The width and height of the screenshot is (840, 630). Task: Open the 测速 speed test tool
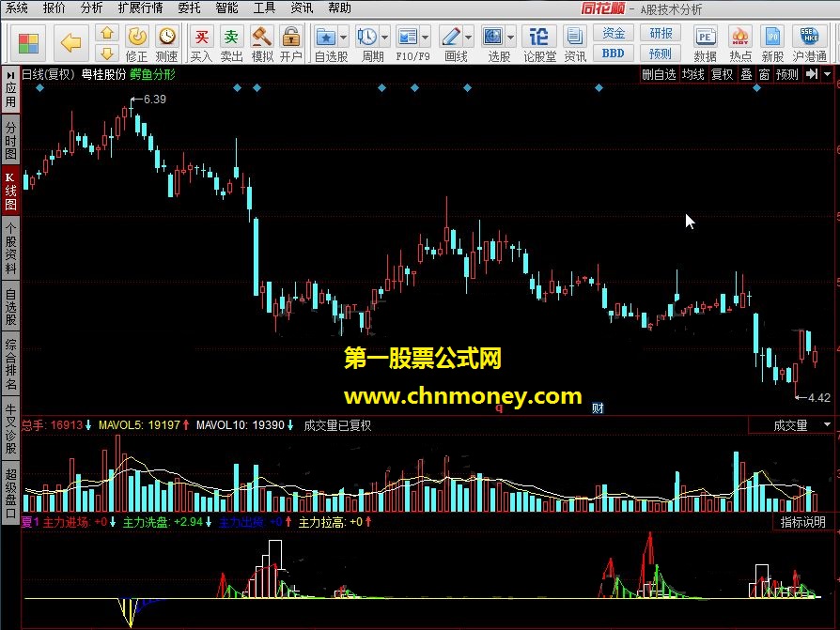[x=166, y=44]
